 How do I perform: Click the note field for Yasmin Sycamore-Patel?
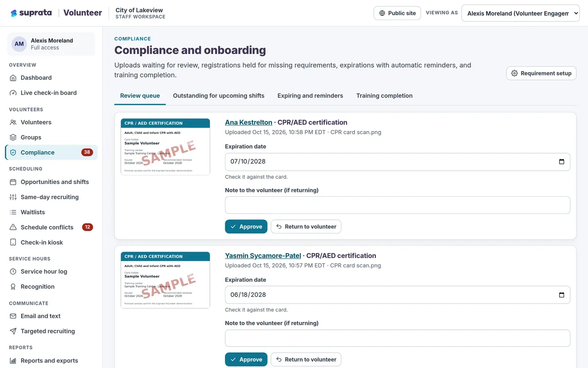tap(397, 338)
